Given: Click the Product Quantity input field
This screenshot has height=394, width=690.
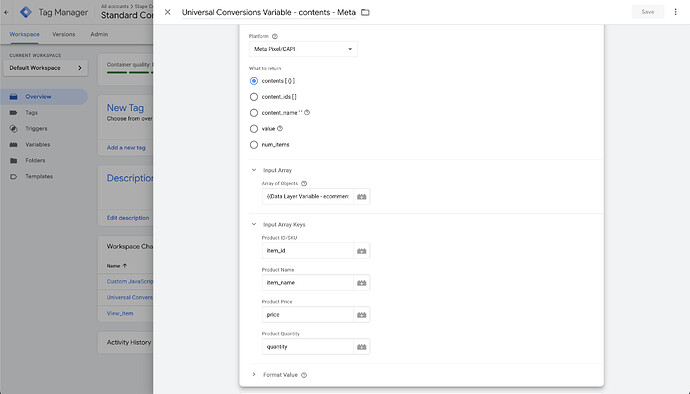Looking at the screenshot, I should [x=308, y=346].
